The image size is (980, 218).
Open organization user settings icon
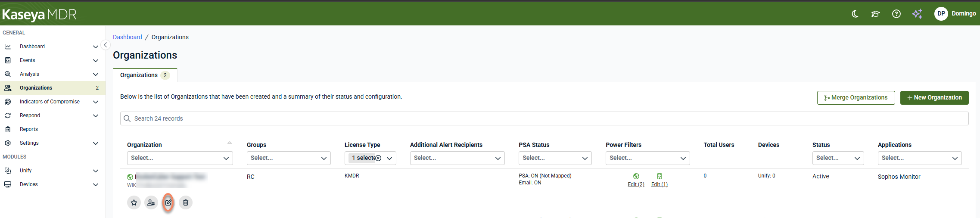(151, 202)
